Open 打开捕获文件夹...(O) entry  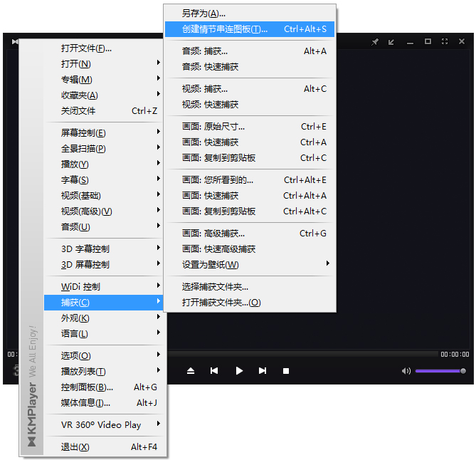(x=250, y=303)
